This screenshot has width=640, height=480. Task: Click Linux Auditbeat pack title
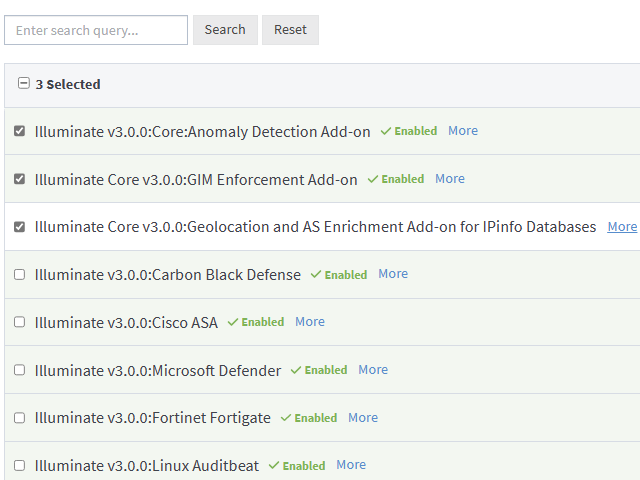[147, 466]
